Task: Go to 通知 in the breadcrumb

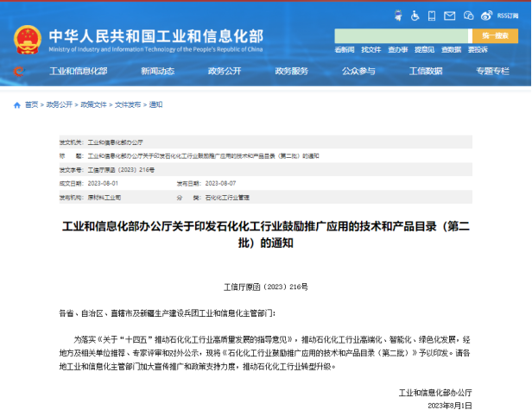Action: click(x=155, y=104)
